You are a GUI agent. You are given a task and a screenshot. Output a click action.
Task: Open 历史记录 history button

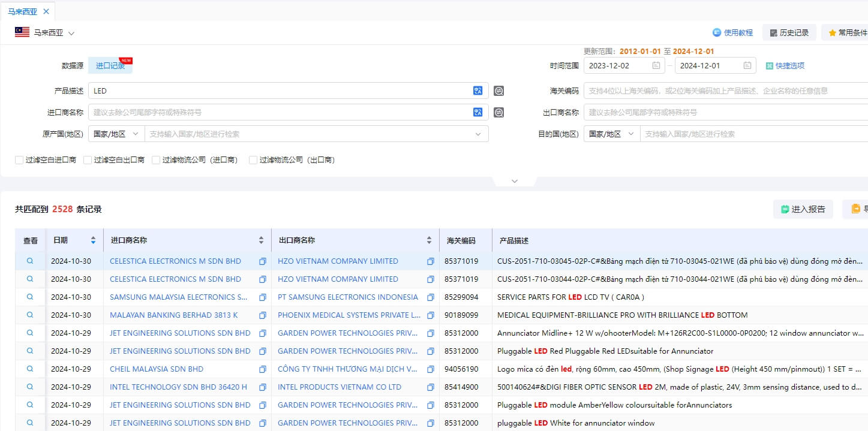[788, 33]
